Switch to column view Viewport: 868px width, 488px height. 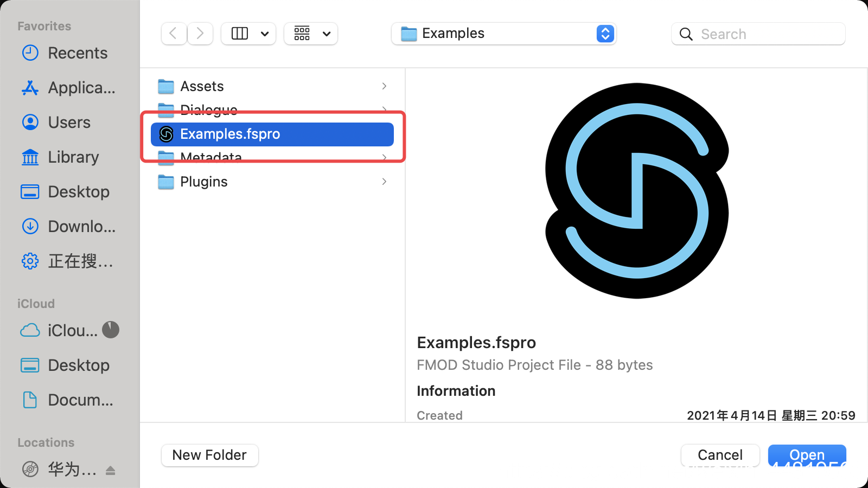(240, 34)
